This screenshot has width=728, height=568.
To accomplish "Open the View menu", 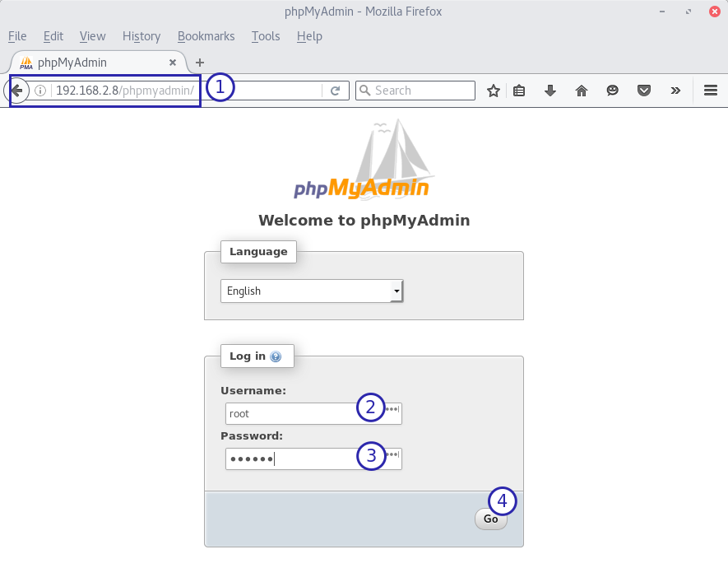I will pos(92,36).
